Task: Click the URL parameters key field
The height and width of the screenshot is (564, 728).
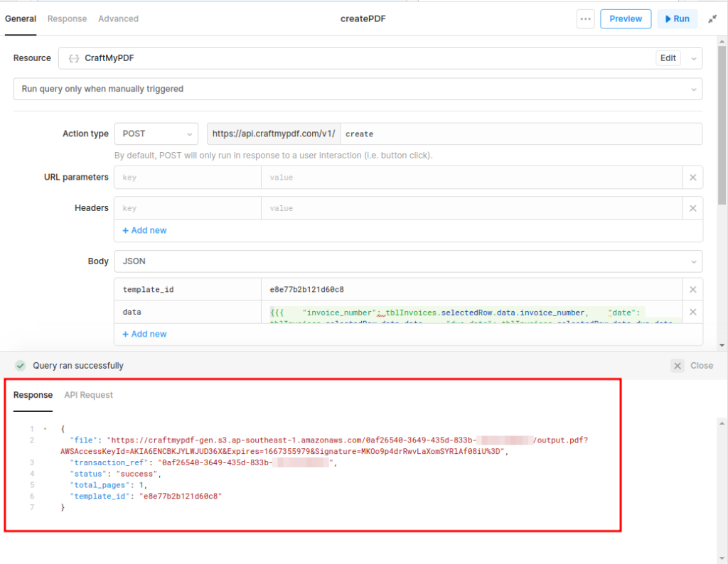Action: tap(188, 178)
